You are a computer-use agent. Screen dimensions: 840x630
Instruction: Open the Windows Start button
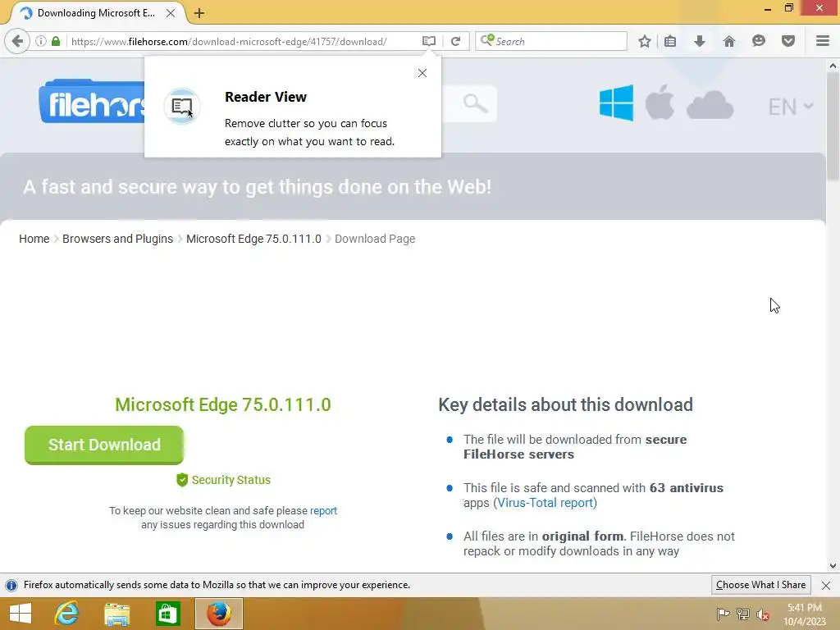21,614
